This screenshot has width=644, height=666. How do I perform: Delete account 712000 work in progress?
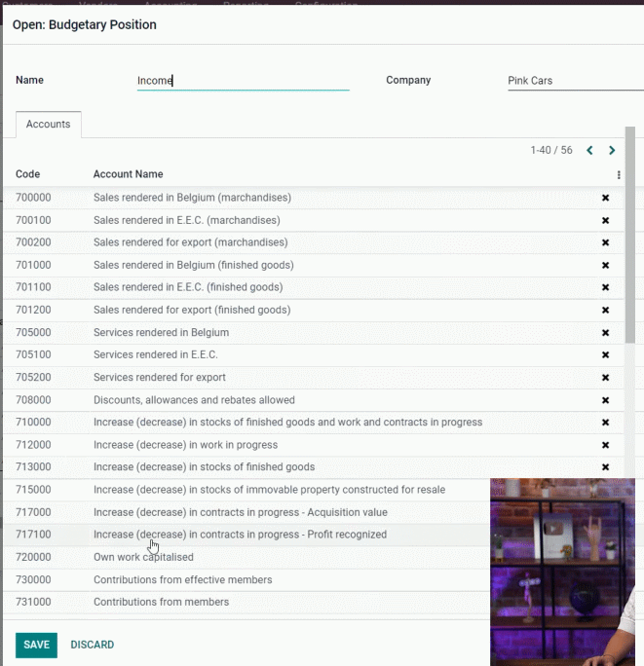tap(605, 445)
